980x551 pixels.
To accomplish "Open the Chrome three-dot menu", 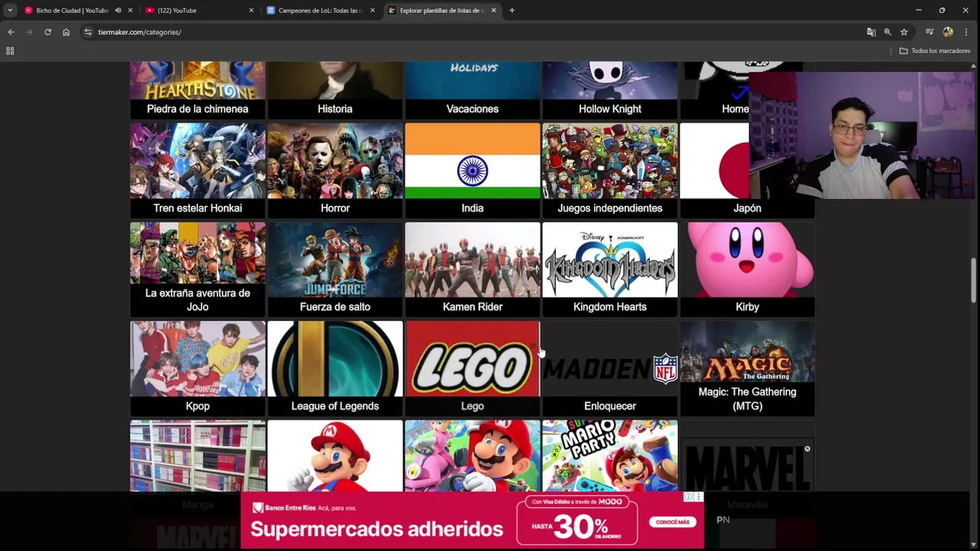I will point(966,32).
